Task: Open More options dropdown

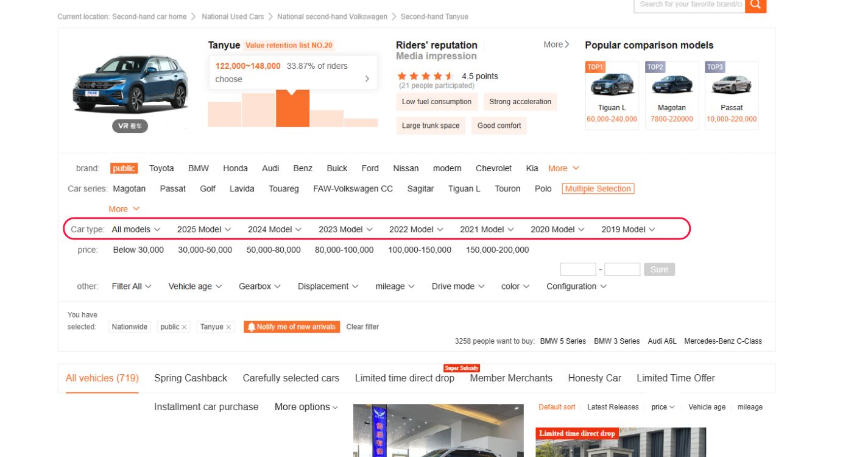Action: 306,407
